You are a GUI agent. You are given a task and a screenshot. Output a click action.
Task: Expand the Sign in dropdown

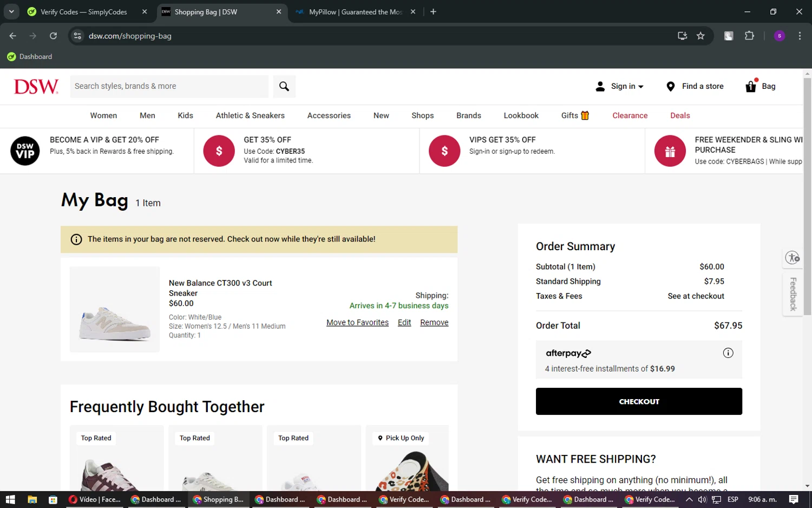click(x=641, y=87)
